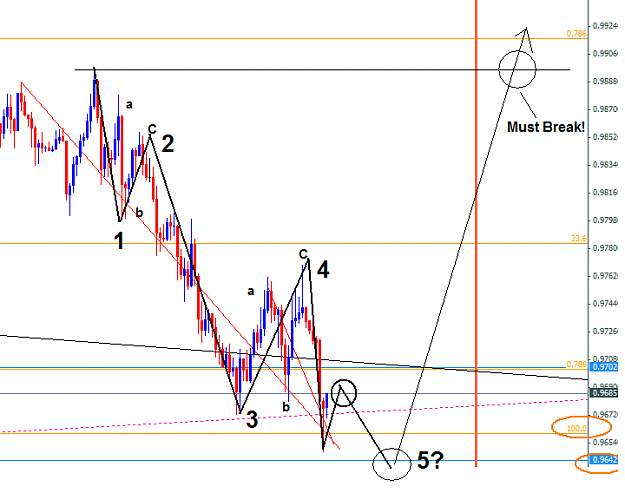The height and width of the screenshot is (493, 625).
Task: Select the red vertical line
Action: point(476,233)
